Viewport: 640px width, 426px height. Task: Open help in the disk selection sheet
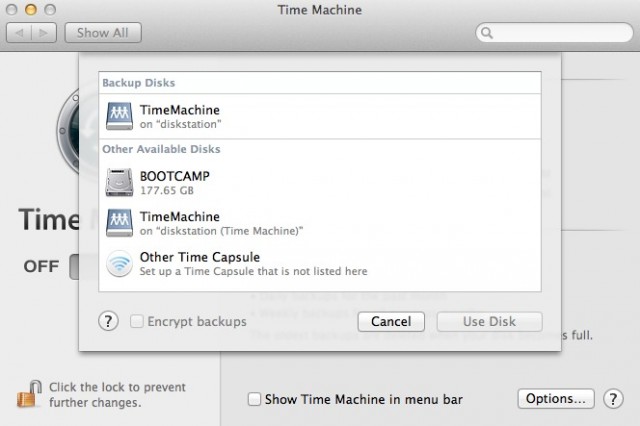108,322
